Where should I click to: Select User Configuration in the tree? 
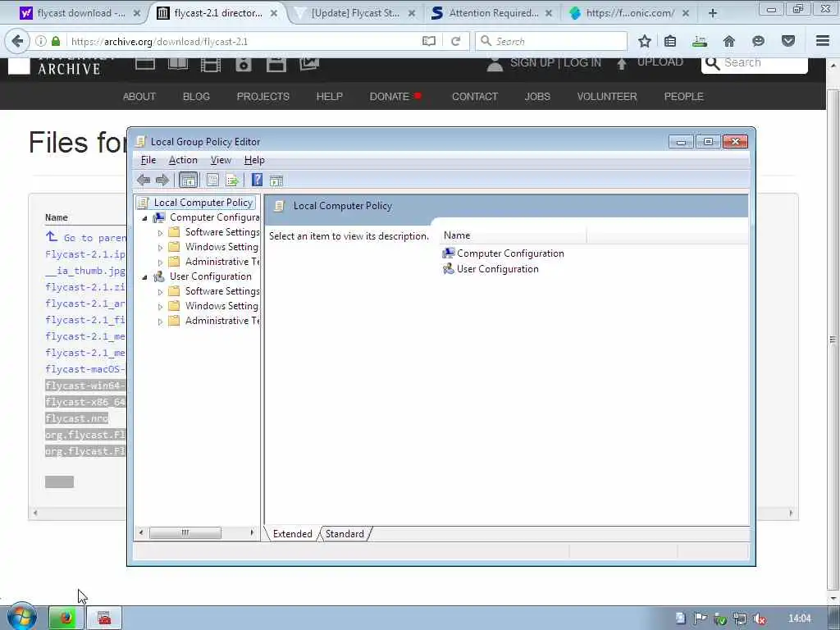tap(210, 276)
